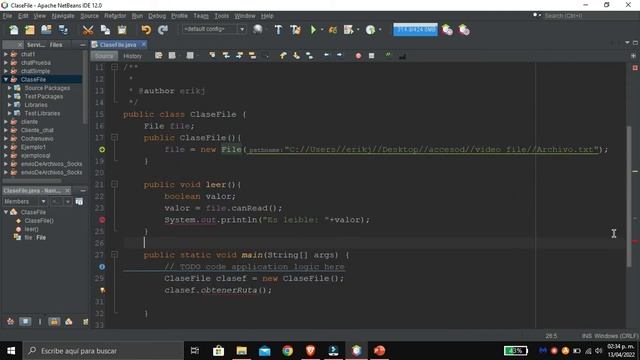Click the Save All toolbar icon
This screenshot has width=640, height=360.
pos(63,30)
